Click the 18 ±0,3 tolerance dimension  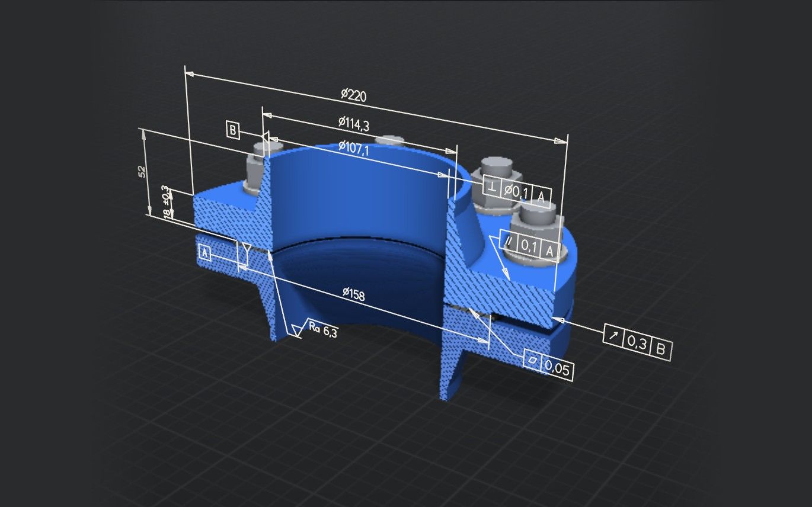[167, 203]
